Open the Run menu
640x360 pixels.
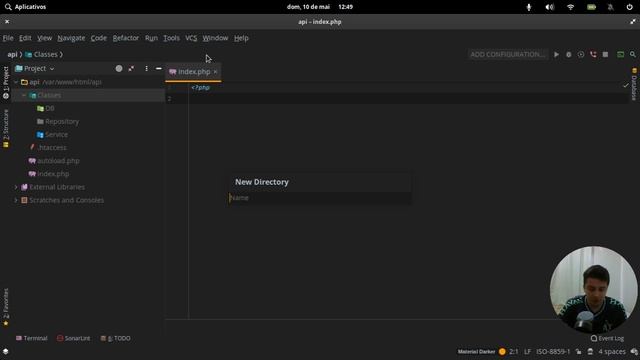coord(151,38)
